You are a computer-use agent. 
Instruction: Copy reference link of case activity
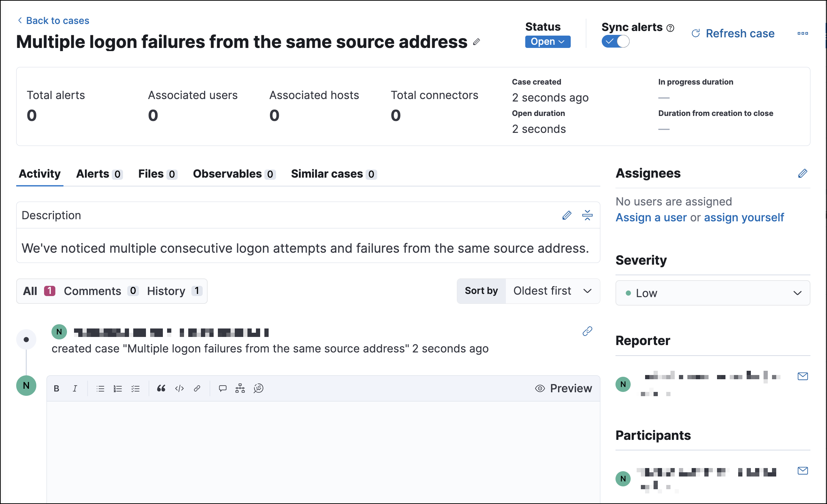[x=587, y=331]
